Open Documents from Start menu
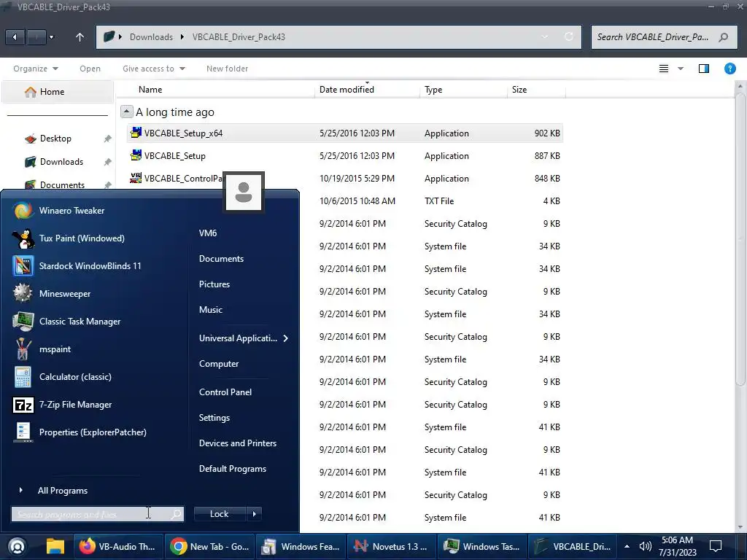This screenshot has height=560, width=747. [221, 259]
